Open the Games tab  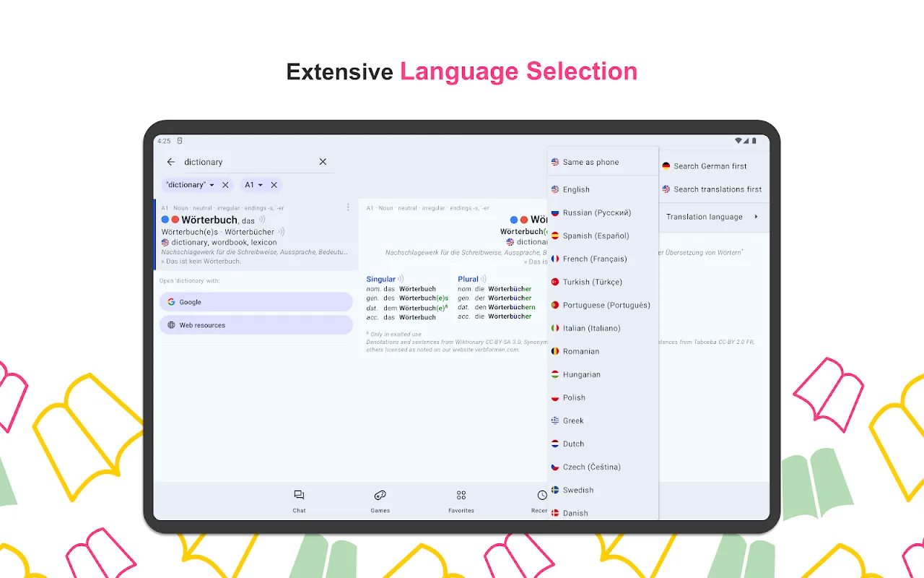coord(380,501)
